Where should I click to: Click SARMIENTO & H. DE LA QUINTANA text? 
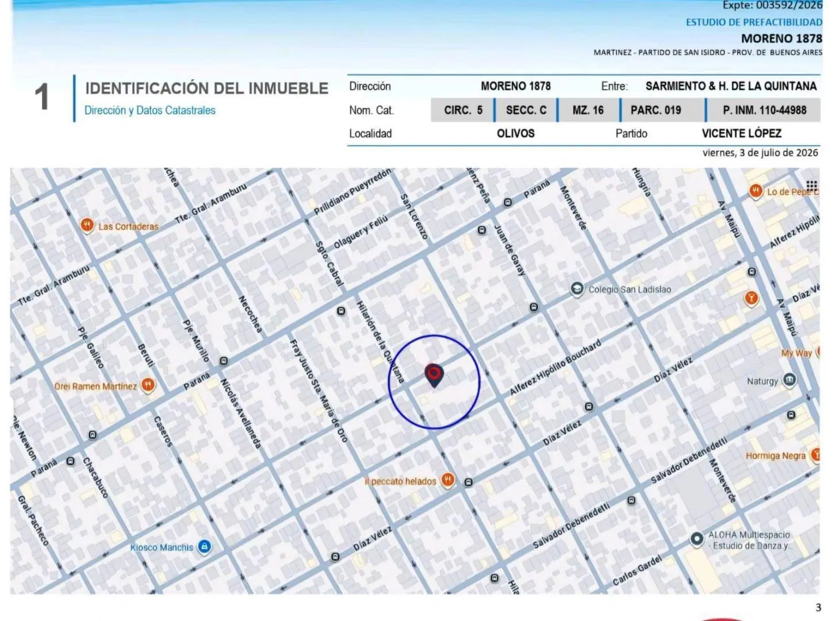pyautogui.click(x=731, y=86)
